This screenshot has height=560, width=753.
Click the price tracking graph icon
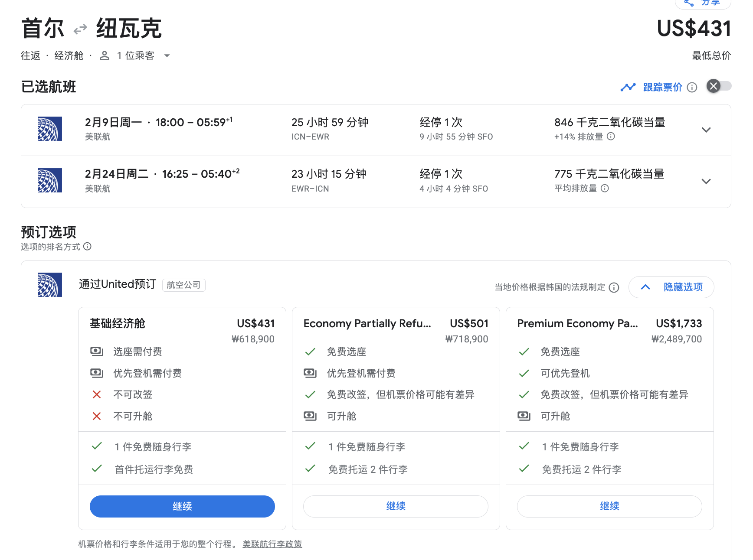coord(628,87)
